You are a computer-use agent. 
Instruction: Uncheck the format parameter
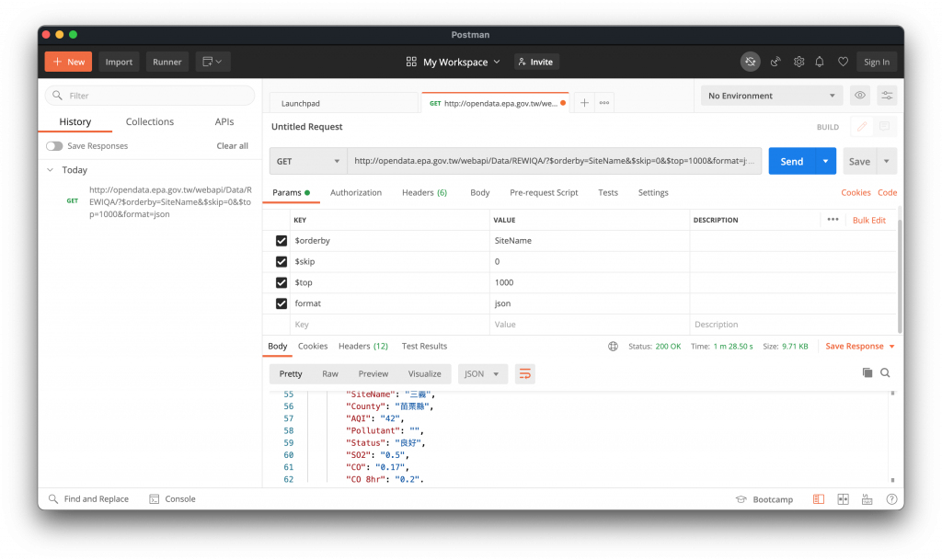click(281, 303)
